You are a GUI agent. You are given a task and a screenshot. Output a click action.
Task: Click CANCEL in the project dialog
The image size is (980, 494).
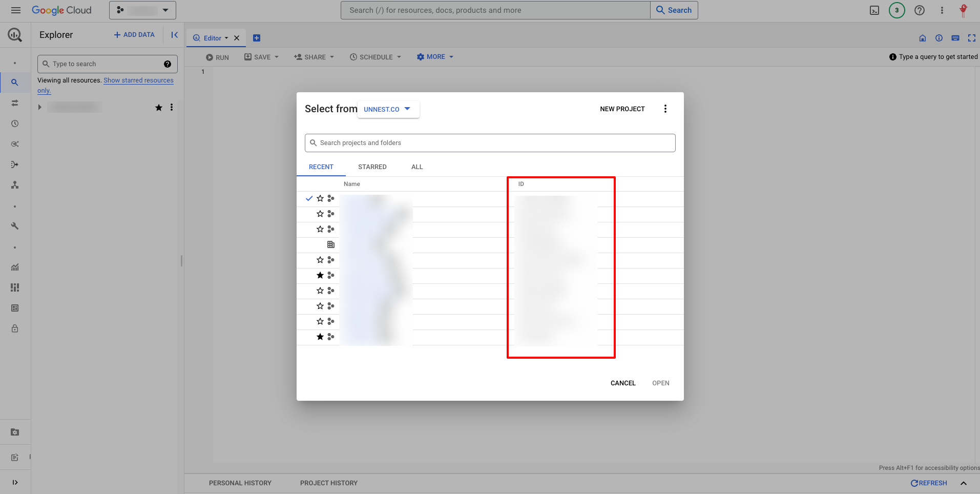click(x=623, y=383)
